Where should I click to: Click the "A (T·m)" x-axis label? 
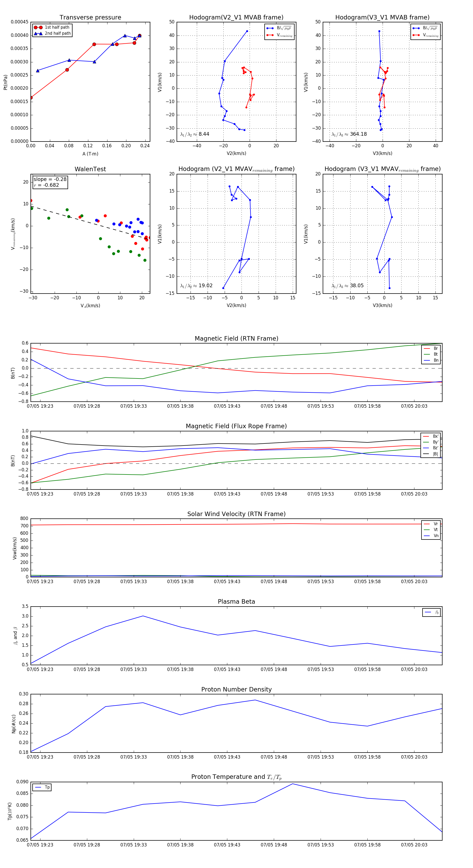click(90, 154)
